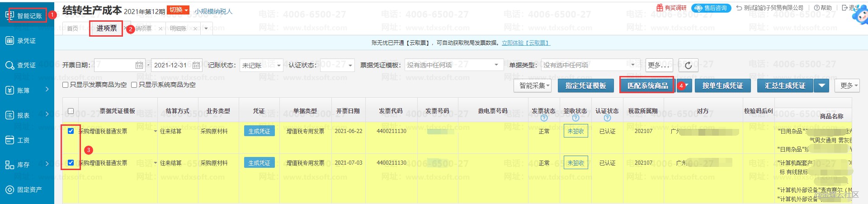Click 汇总生成凭证 button
The image size is (868, 204).
point(785,85)
